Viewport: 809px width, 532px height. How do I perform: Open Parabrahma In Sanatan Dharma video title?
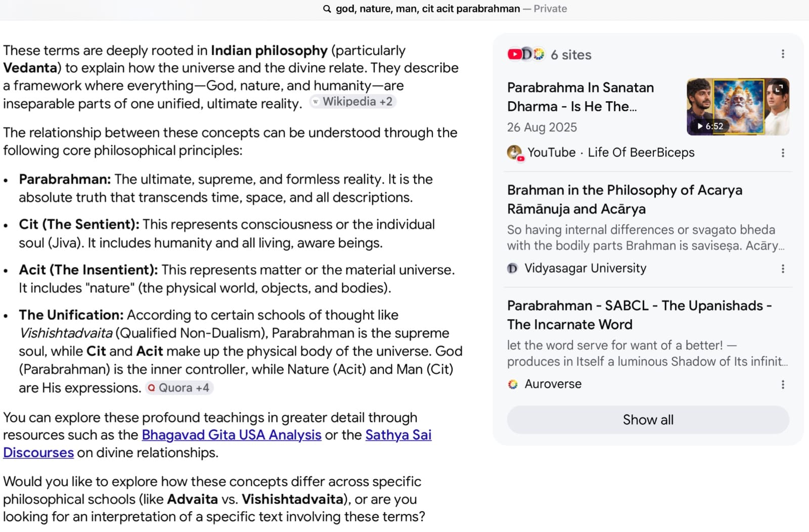[580, 97]
